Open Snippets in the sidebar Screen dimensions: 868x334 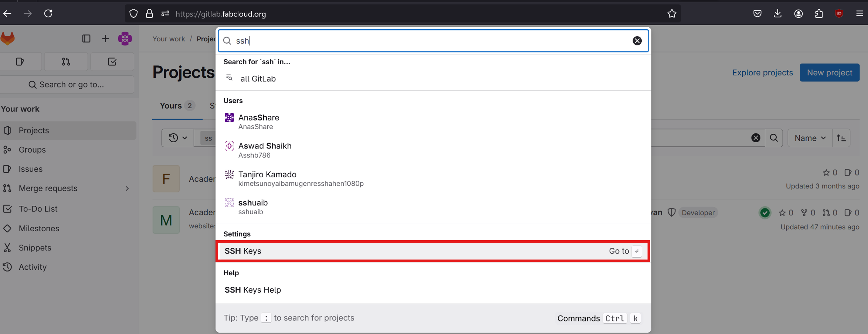68,248
